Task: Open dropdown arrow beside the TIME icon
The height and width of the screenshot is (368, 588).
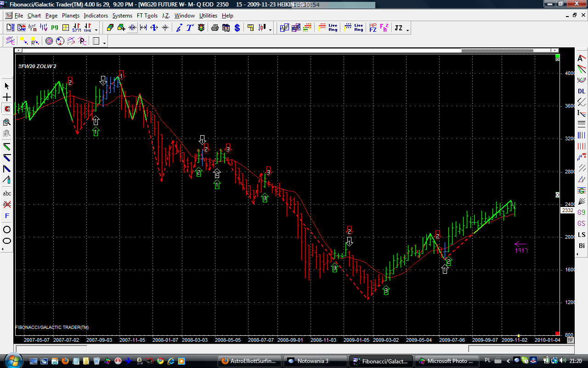Action: 96,30
